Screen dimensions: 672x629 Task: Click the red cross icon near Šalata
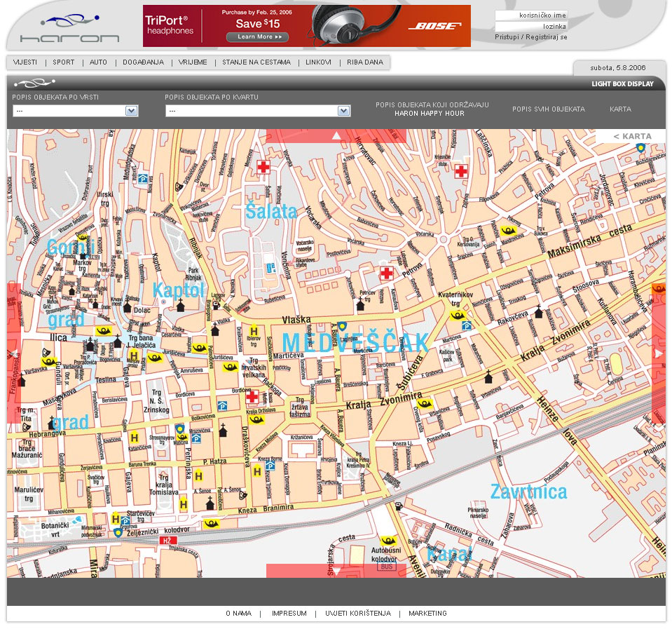tap(263, 167)
